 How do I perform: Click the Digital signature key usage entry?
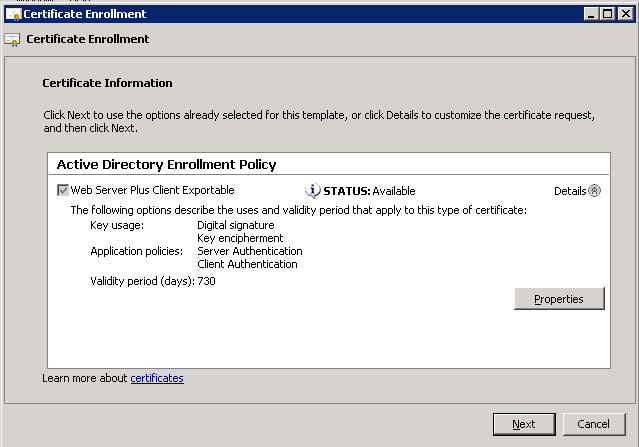(236, 225)
